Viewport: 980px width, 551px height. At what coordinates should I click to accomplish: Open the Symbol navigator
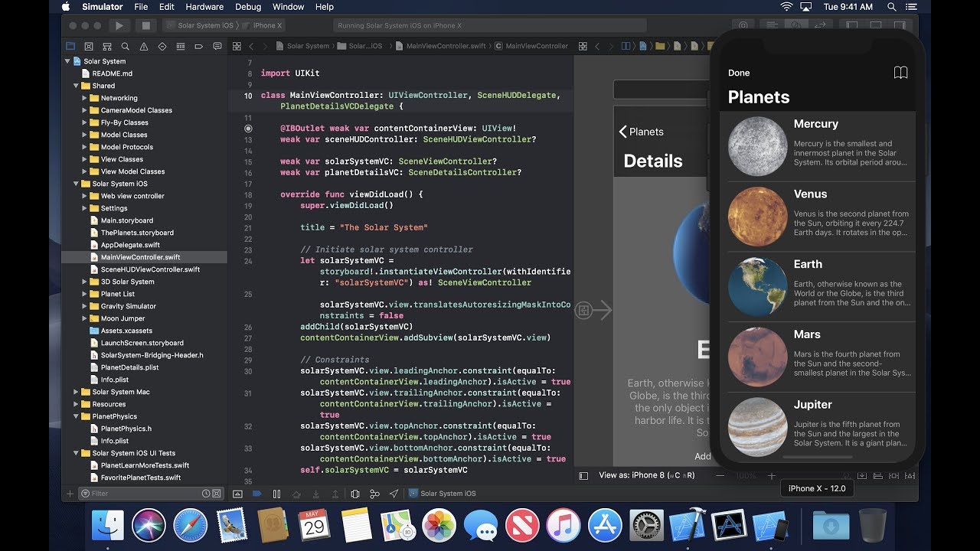pos(107,46)
